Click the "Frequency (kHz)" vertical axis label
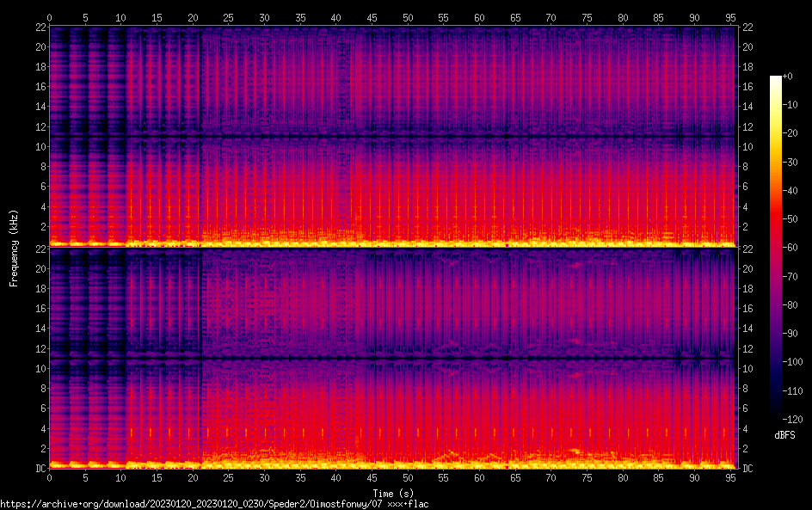The width and height of the screenshot is (812, 510). click(x=14, y=247)
